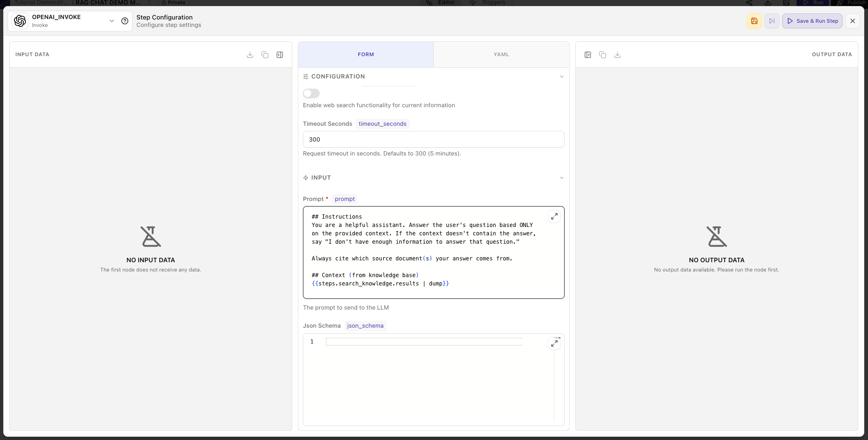Click the CONFIGURATION section title

(x=338, y=77)
